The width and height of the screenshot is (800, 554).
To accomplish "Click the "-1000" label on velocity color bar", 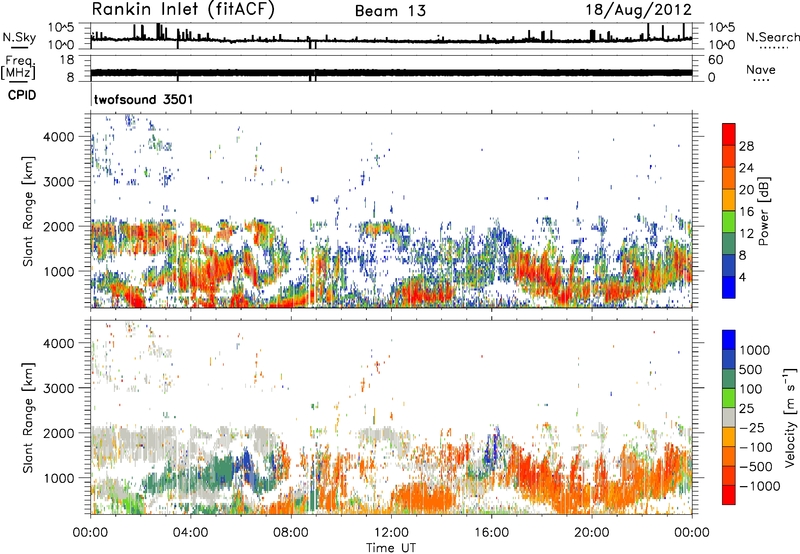I will click(759, 486).
